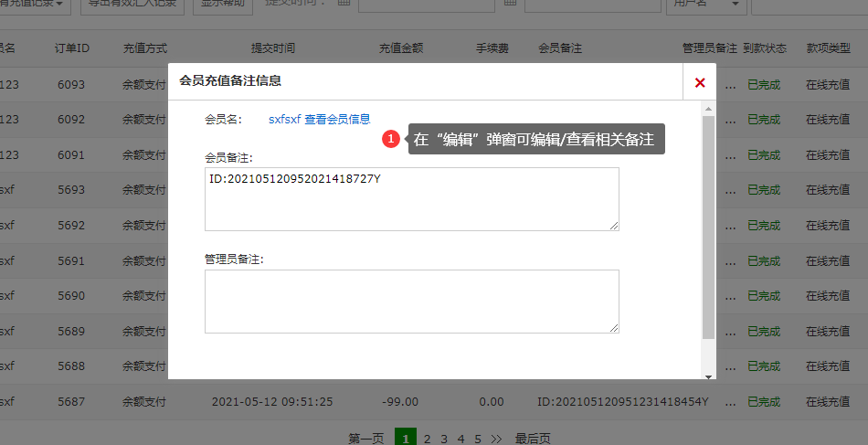Click 已完成 status in order 6093 row
Image resolution: width=868 pixels, height=445 pixels.
tap(764, 85)
